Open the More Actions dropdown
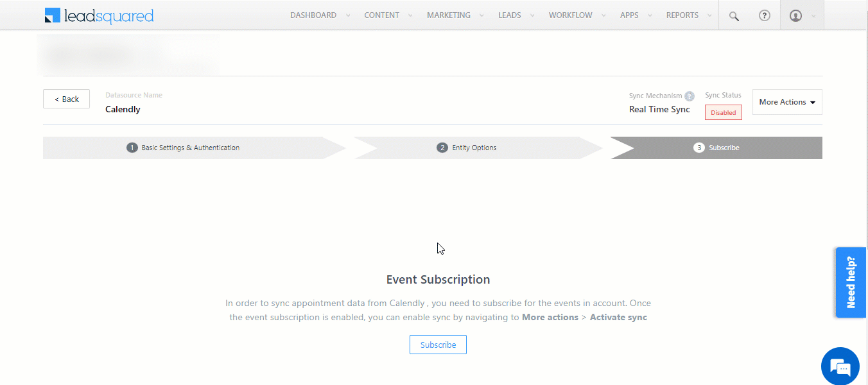The height and width of the screenshot is (385, 868). coord(787,102)
